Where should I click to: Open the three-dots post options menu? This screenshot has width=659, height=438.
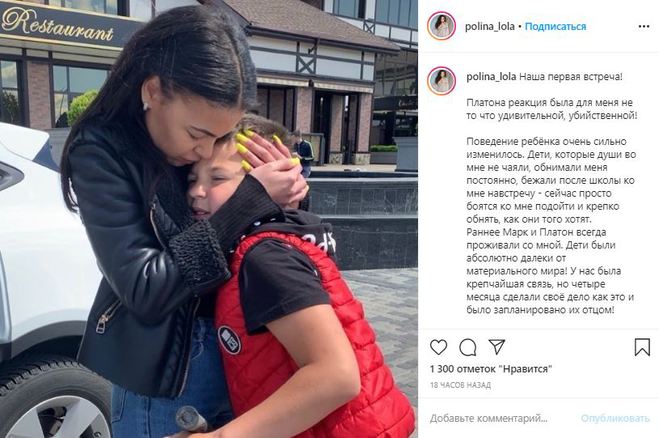(x=644, y=26)
